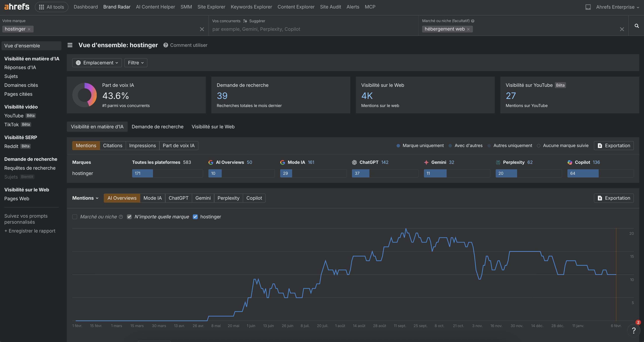Open the Mentions metric dropdown

[x=85, y=198]
